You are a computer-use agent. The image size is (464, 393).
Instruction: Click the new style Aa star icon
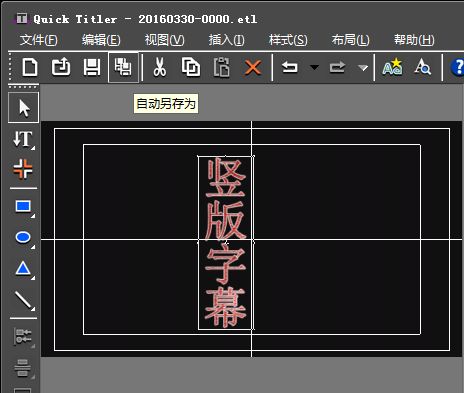click(392, 67)
